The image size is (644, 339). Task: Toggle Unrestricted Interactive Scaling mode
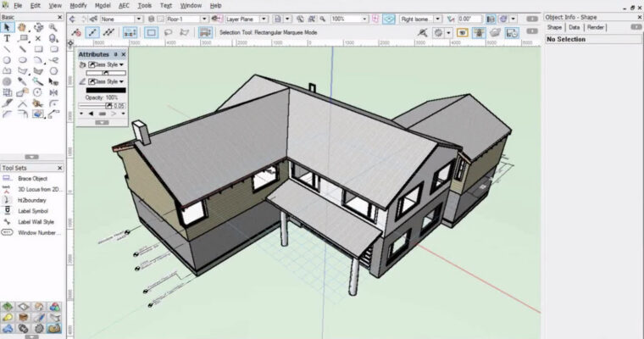(x=108, y=32)
